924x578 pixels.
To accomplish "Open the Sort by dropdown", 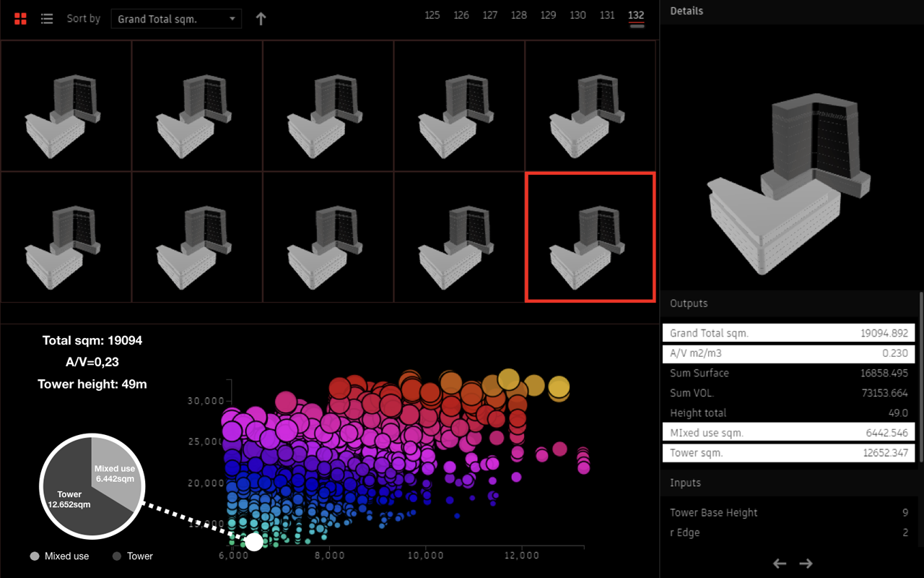I will [x=176, y=19].
